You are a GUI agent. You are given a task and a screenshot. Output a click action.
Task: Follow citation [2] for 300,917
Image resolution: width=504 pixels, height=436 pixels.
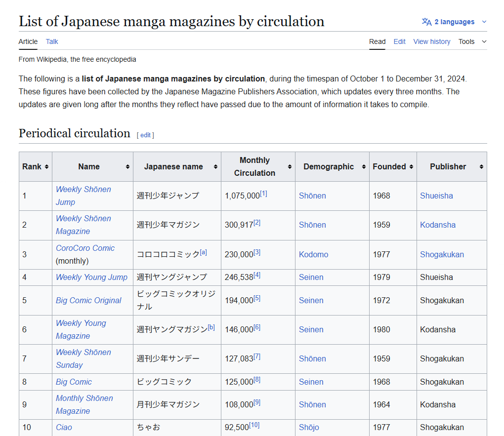point(257,223)
